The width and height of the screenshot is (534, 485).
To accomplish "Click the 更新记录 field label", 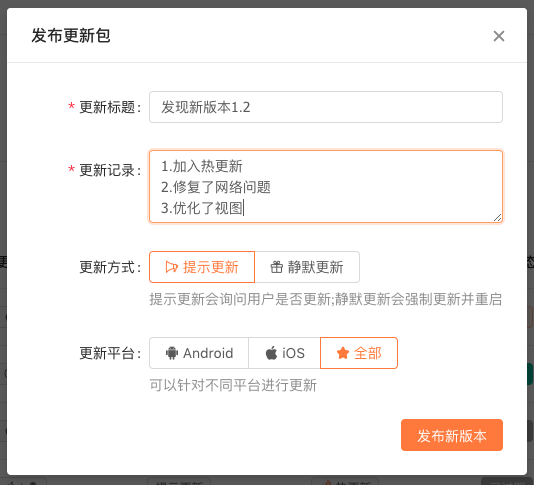I will click(x=110, y=170).
